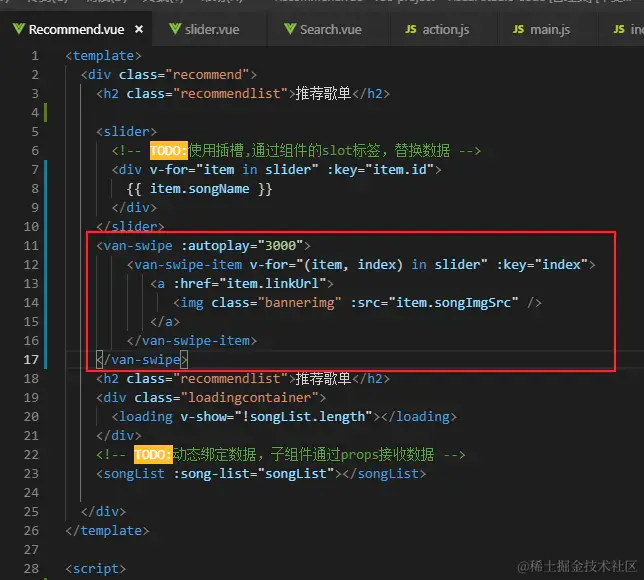Click the Vue icon on slider.vue tab
644x580 pixels.
(175, 29)
